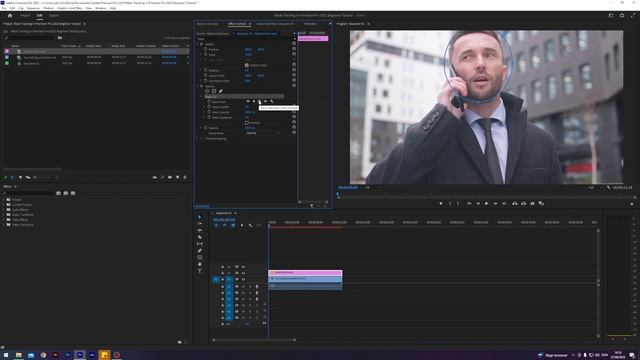
Task: Select the Selection tool in the tools panel
Action: tap(200, 217)
